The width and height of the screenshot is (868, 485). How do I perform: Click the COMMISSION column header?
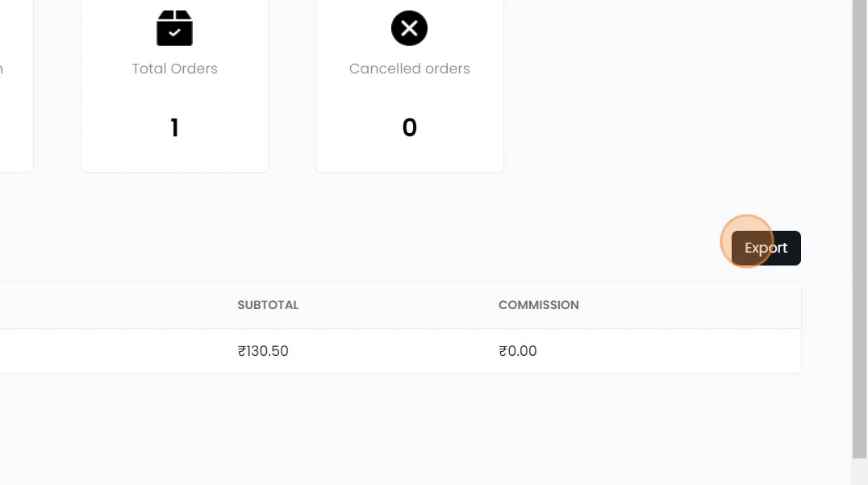[538, 305]
